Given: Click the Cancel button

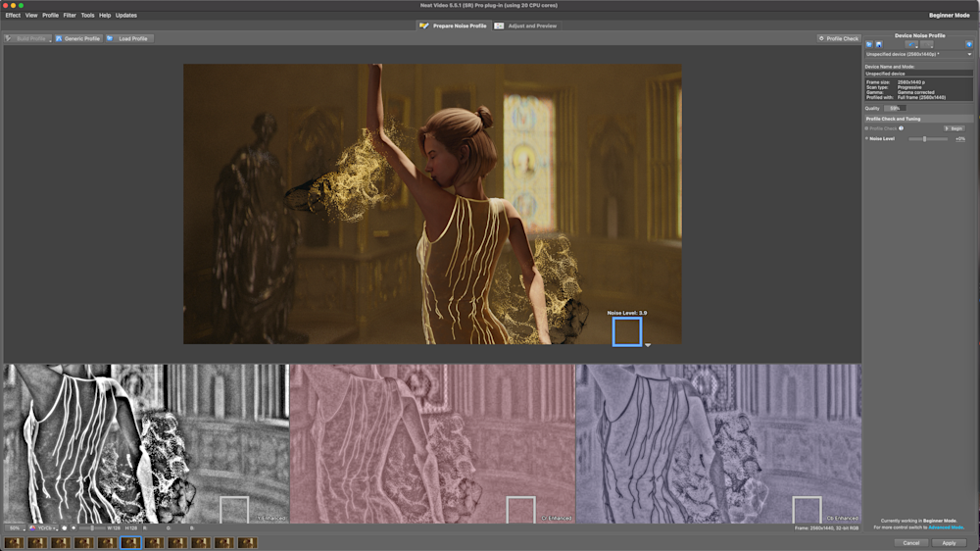Looking at the screenshot, I should 910,543.
